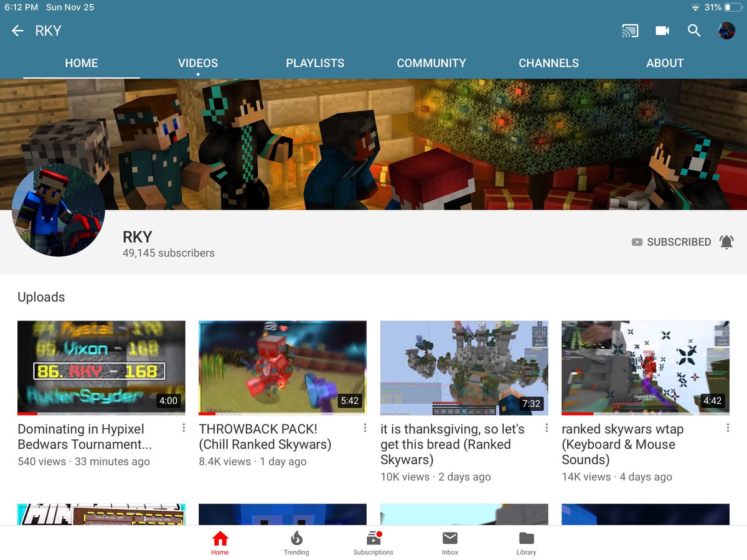Open the PLAYLISTS tab
The image size is (747, 560).
[x=315, y=63]
